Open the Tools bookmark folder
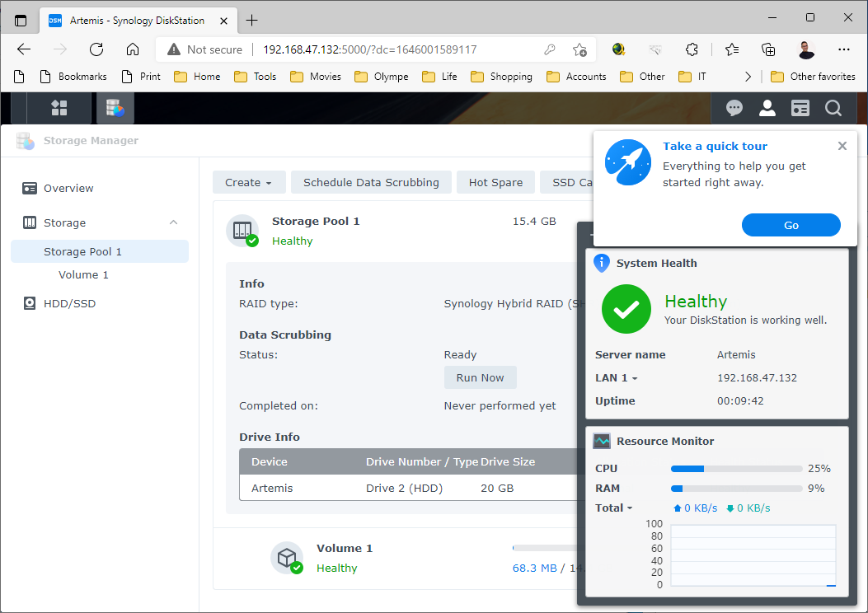 (x=256, y=77)
